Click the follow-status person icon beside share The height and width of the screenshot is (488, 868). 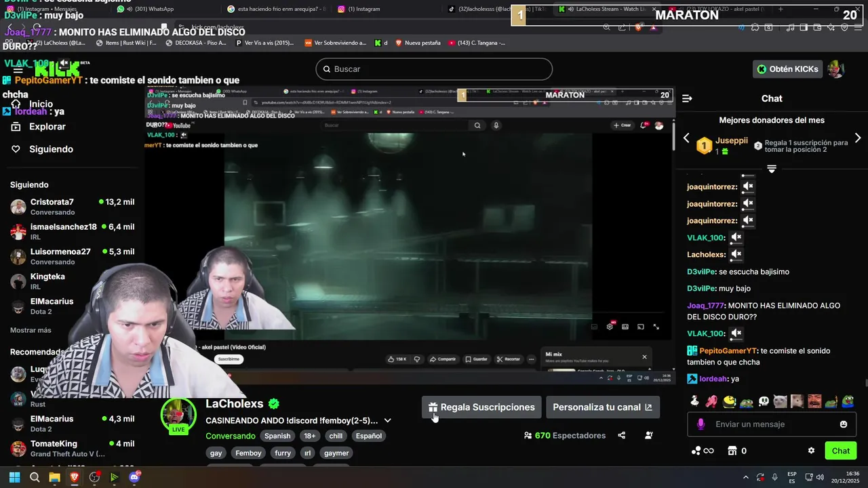[x=649, y=435]
